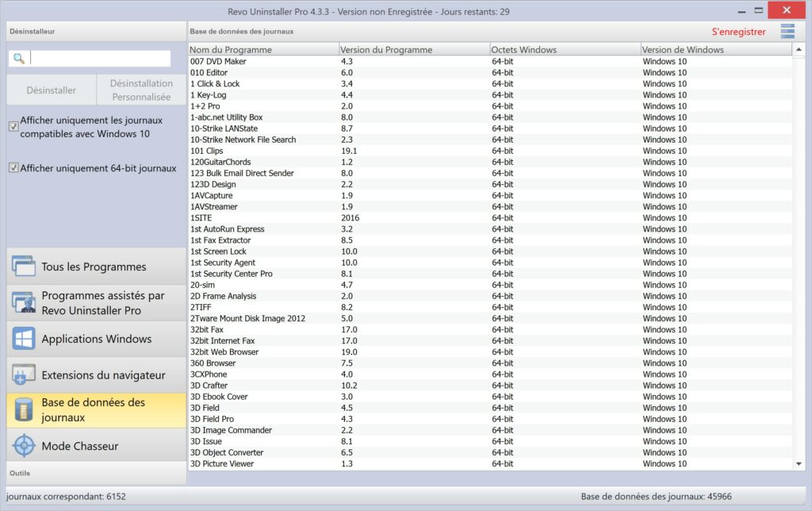This screenshot has width=812, height=511.
Task: Click the Tous les Programmes icon
Action: (23, 266)
